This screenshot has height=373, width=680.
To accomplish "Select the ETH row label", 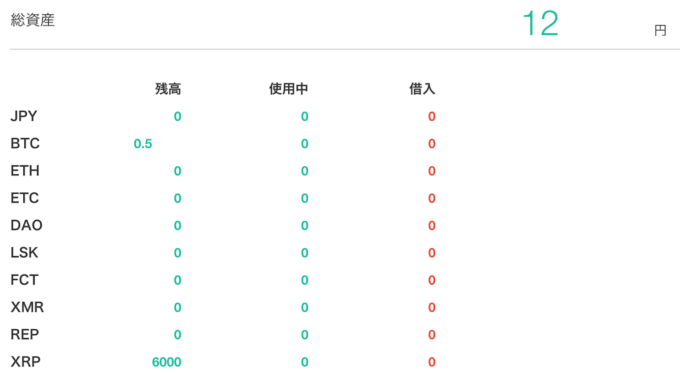I will pyautogui.click(x=25, y=171).
